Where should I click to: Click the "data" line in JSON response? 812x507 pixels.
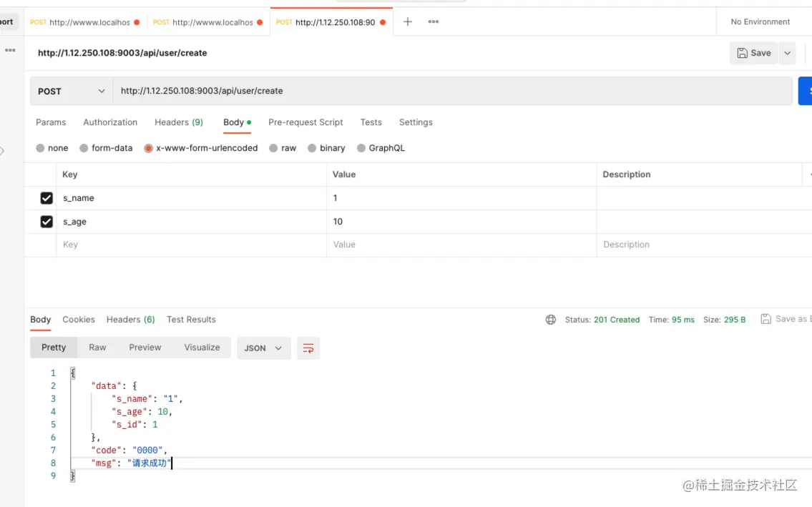[114, 386]
